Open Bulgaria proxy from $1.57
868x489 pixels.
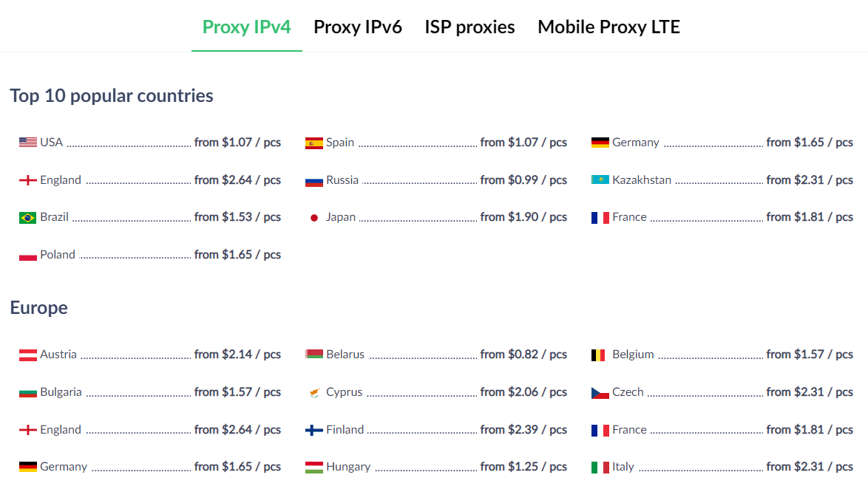(150, 392)
